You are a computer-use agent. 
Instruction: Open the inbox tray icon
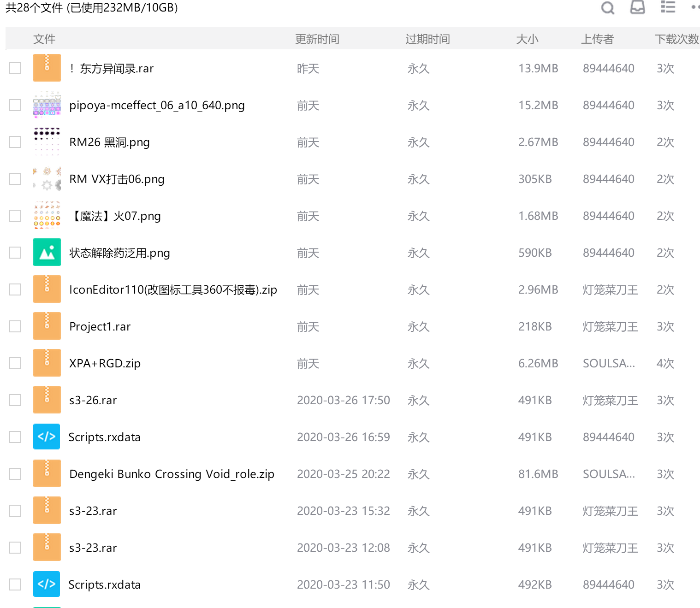pos(637,7)
